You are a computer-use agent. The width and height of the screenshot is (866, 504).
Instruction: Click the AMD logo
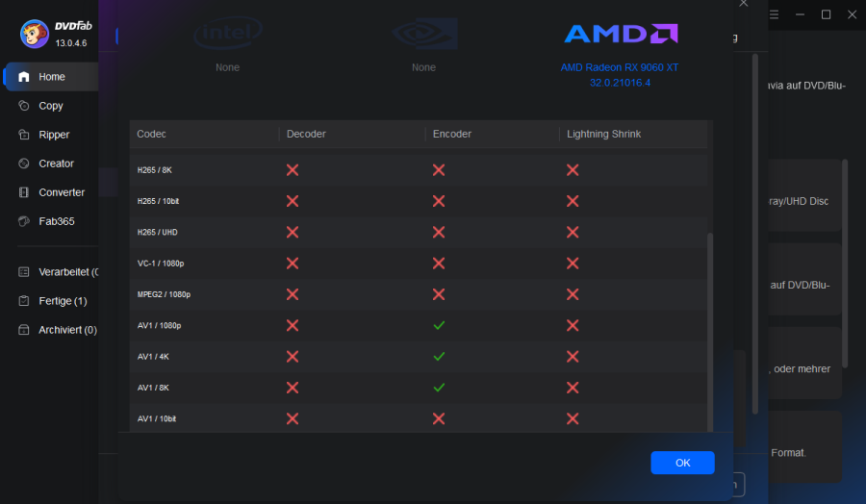coord(621,34)
